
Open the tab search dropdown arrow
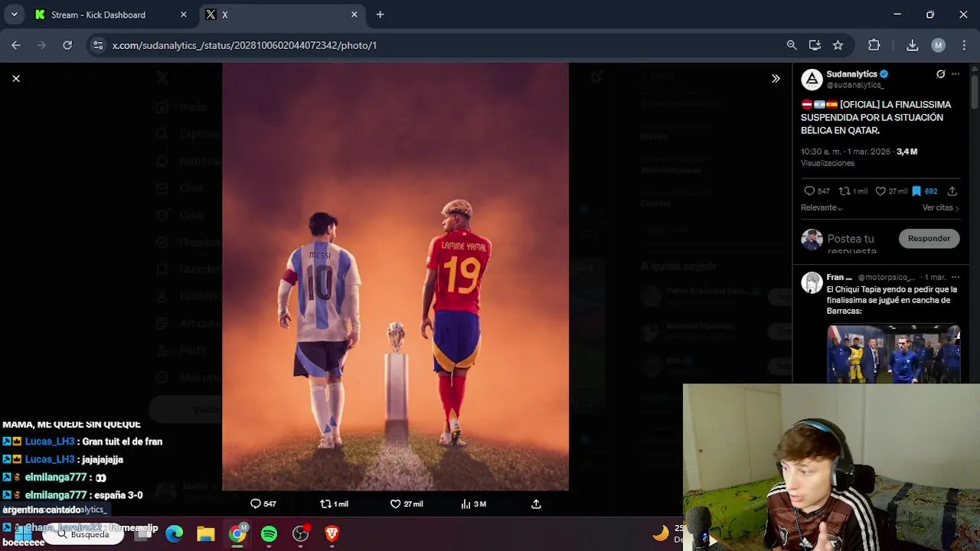tap(14, 15)
